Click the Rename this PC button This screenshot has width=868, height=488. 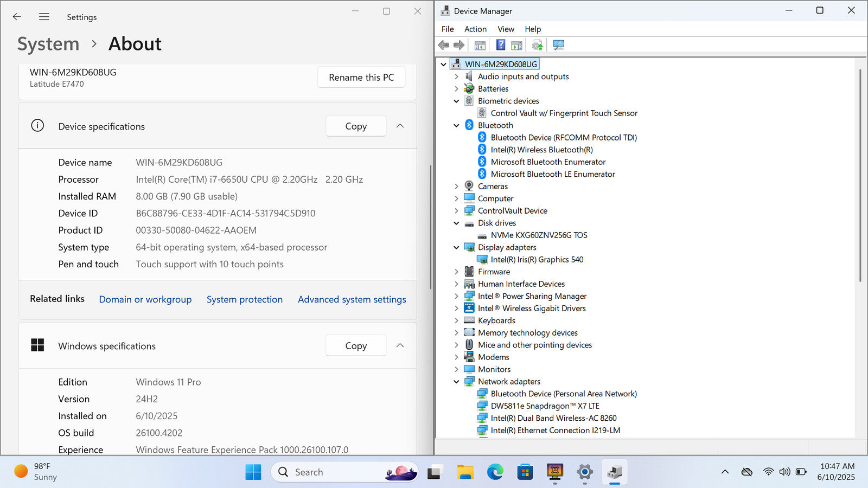[361, 78]
